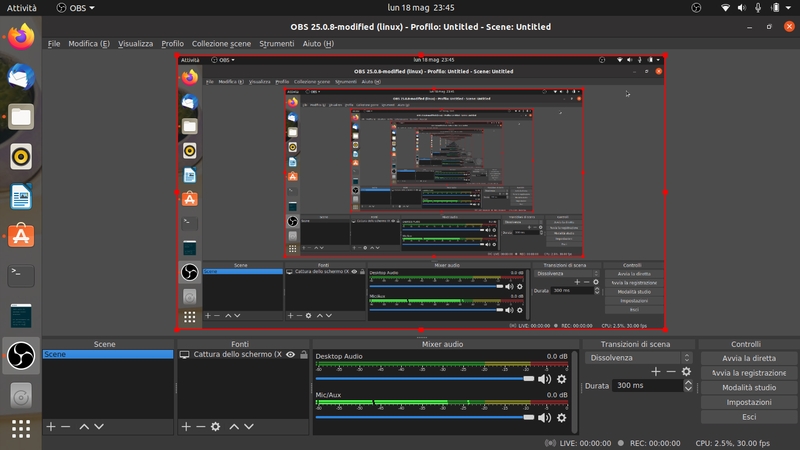Toggle lock on Cattura dello schermo source
Image resolution: width=800 pixels, height=450 pixels.
(x=304, y=355)
